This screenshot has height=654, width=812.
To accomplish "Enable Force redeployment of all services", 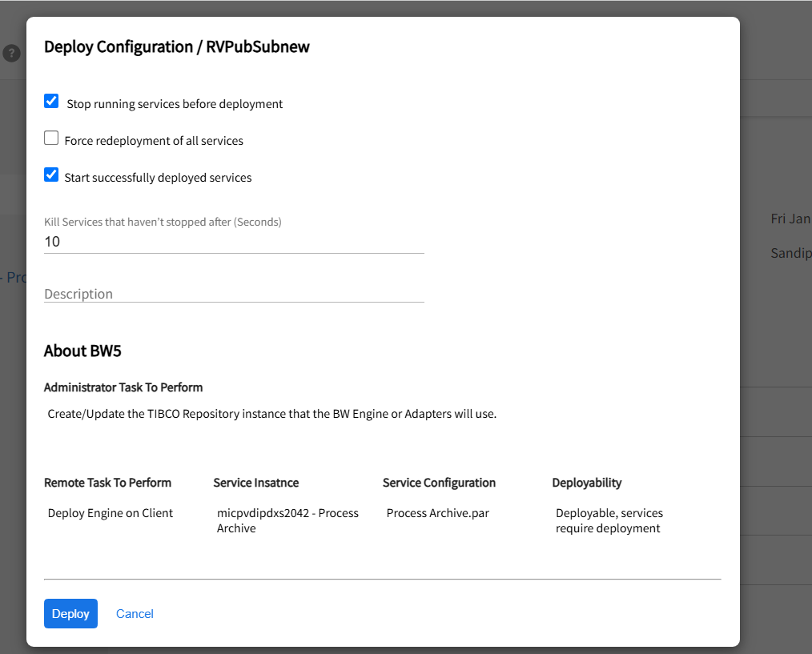I will [51, 138].
